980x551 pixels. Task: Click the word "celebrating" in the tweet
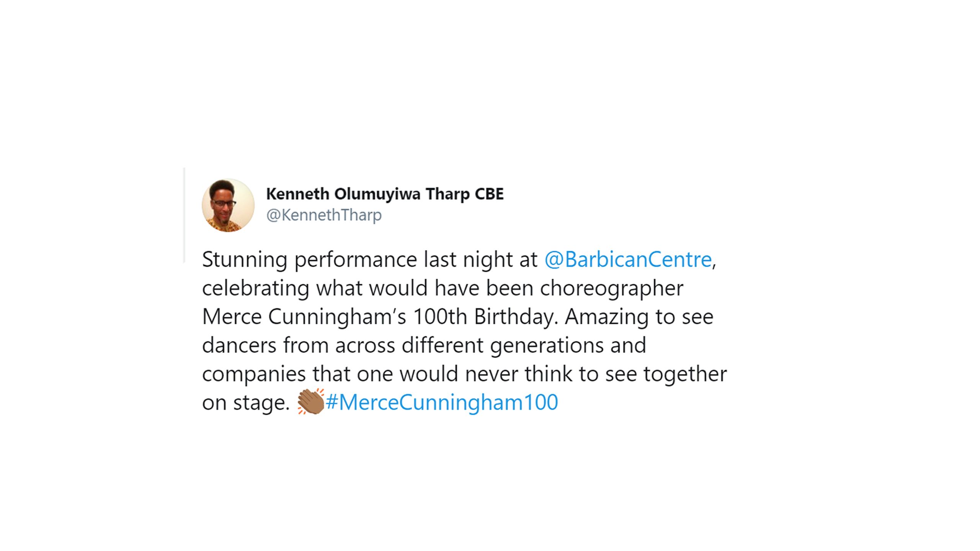point(255,288)
